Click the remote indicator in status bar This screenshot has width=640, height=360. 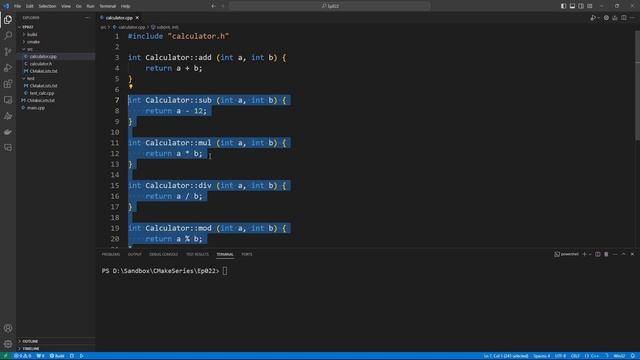(x=5, y=356)
